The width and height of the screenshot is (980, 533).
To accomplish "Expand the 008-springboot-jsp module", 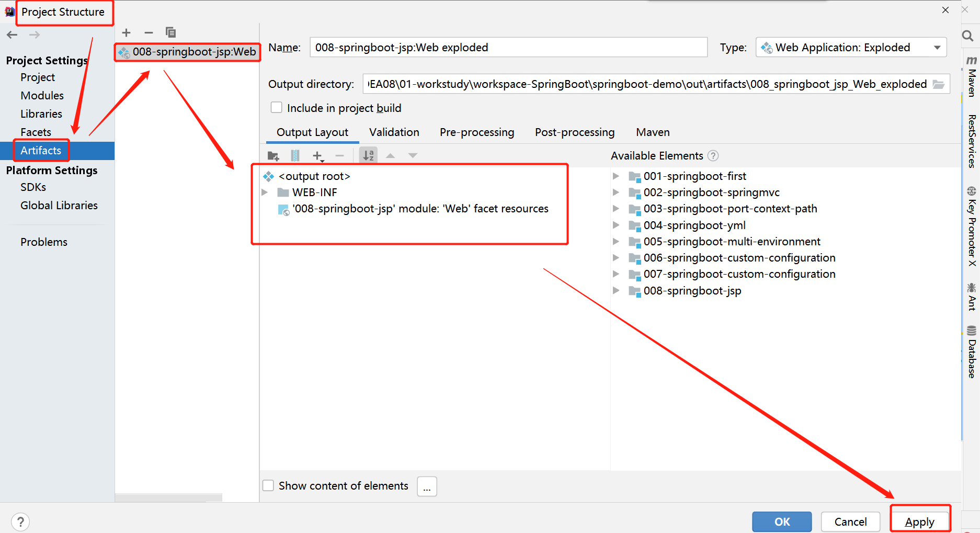I will point(616,291).
